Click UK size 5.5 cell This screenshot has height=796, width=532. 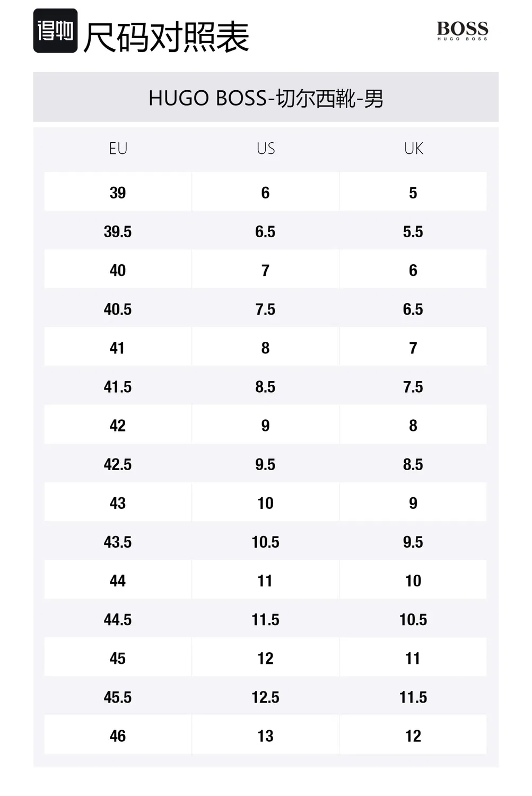point(413,231)
